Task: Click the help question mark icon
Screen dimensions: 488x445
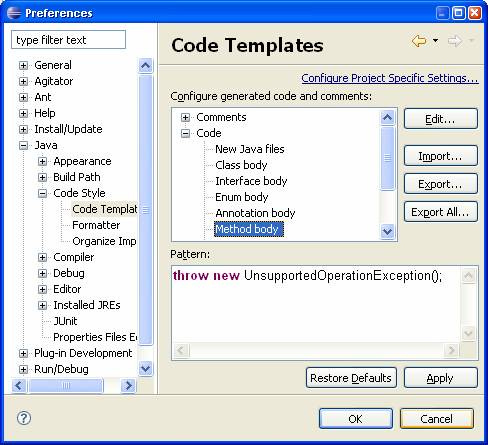Action: [24, 418]
